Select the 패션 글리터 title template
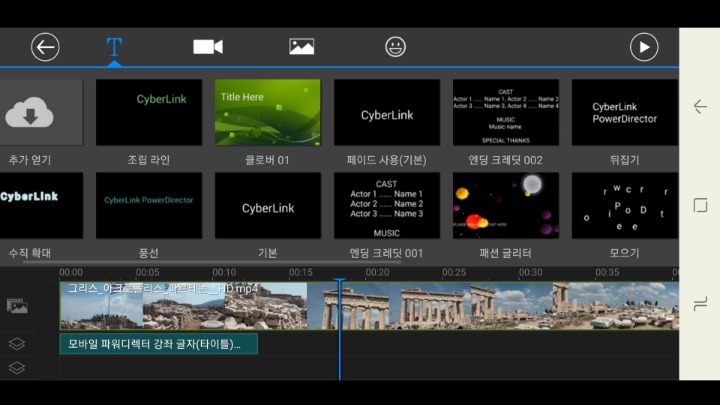The image size is (720, 405). [506, 205]
